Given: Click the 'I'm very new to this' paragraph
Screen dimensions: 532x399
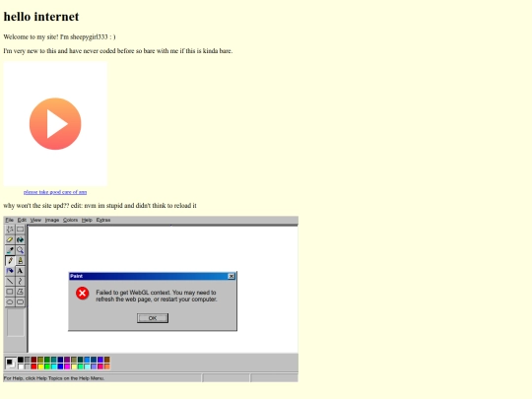Looking at the screenshot, I should click(118, 51).
